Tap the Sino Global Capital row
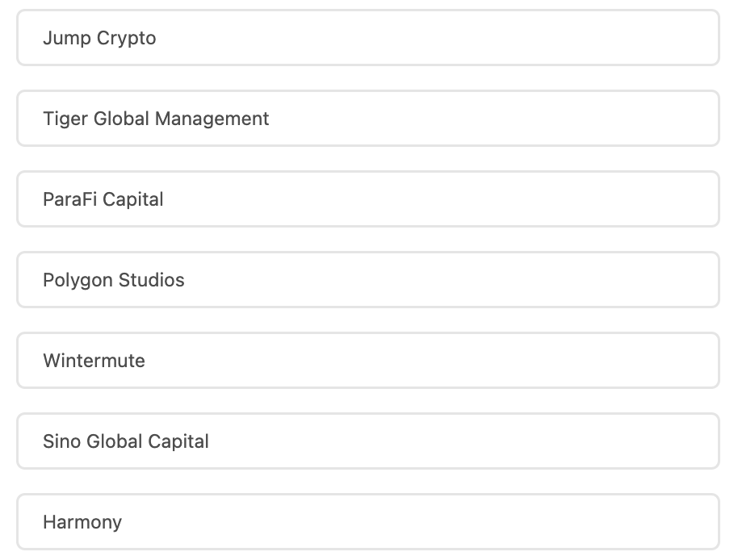The height and width of the screenshot is (560, 738). (367, 441)
